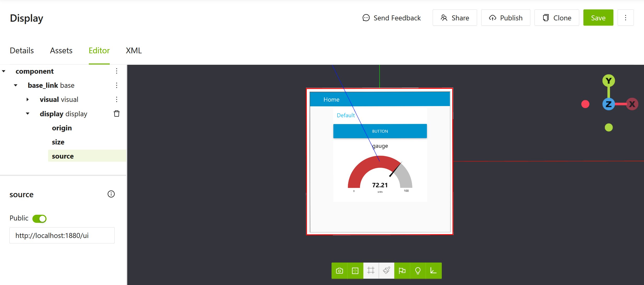Open the Assets tab
This screenshot has height=285, width=644.
(61, 50)
